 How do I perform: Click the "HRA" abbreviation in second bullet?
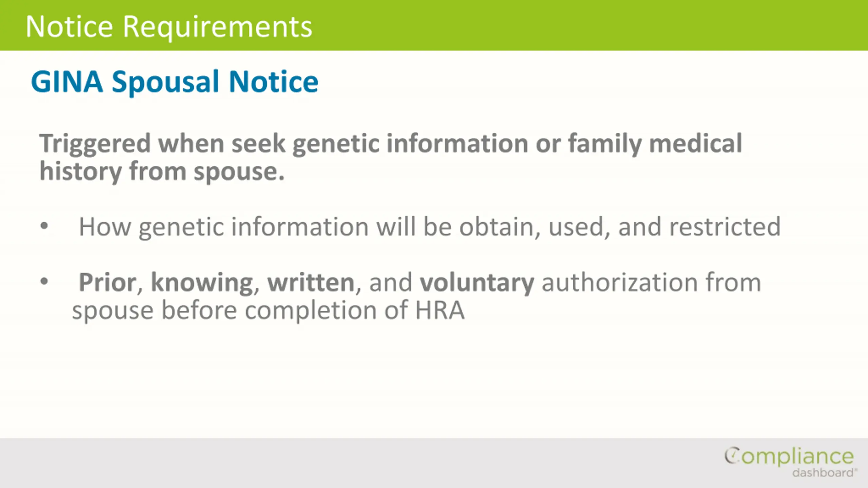(440, 310)
